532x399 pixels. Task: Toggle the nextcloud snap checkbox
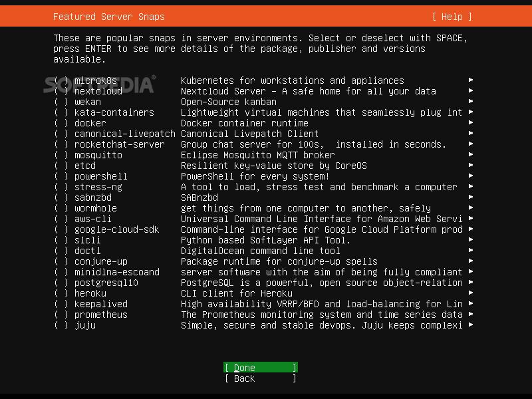tap(61, 91)
